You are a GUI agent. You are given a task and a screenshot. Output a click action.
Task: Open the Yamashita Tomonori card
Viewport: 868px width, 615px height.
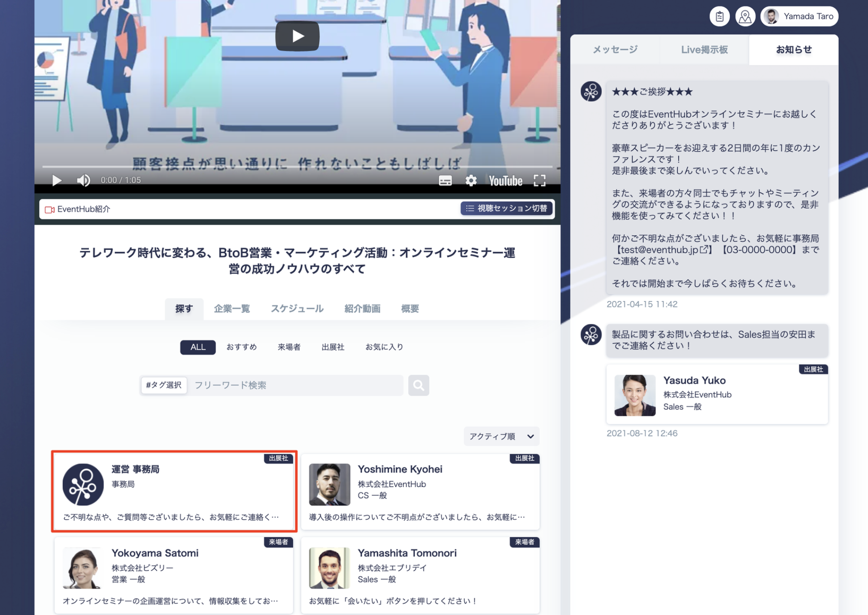tap(420, 575)
